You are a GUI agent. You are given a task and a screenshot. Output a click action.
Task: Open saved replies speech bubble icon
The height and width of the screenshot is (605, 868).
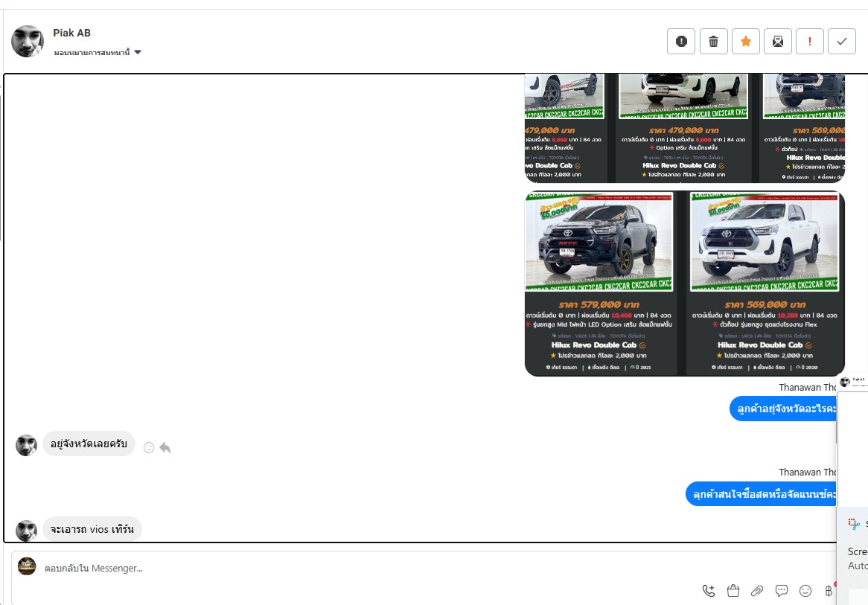click(781, 591)
